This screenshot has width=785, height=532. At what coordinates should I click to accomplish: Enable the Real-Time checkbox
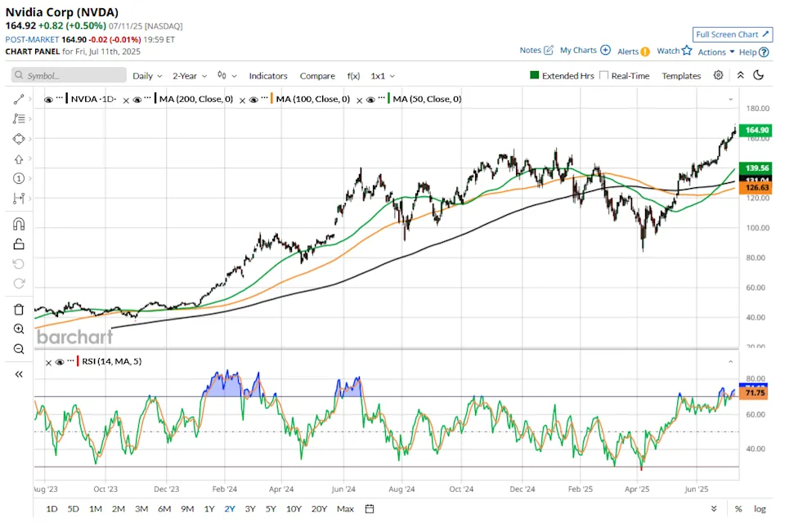pyautogui.click(x=603, y=75)
